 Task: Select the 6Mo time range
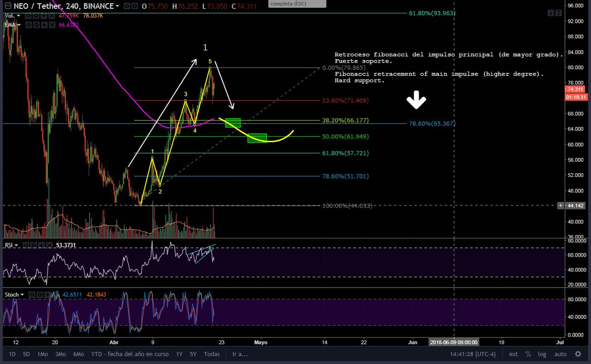point(78,354)
